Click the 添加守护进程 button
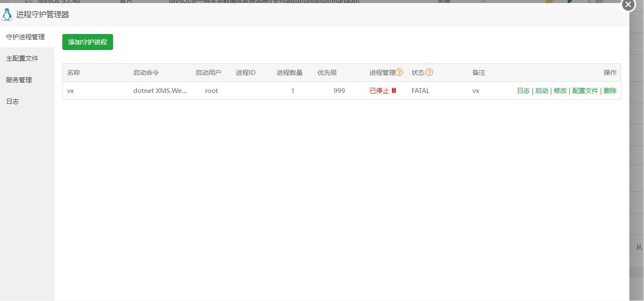 pyautogui.click(x=88, y=42)
